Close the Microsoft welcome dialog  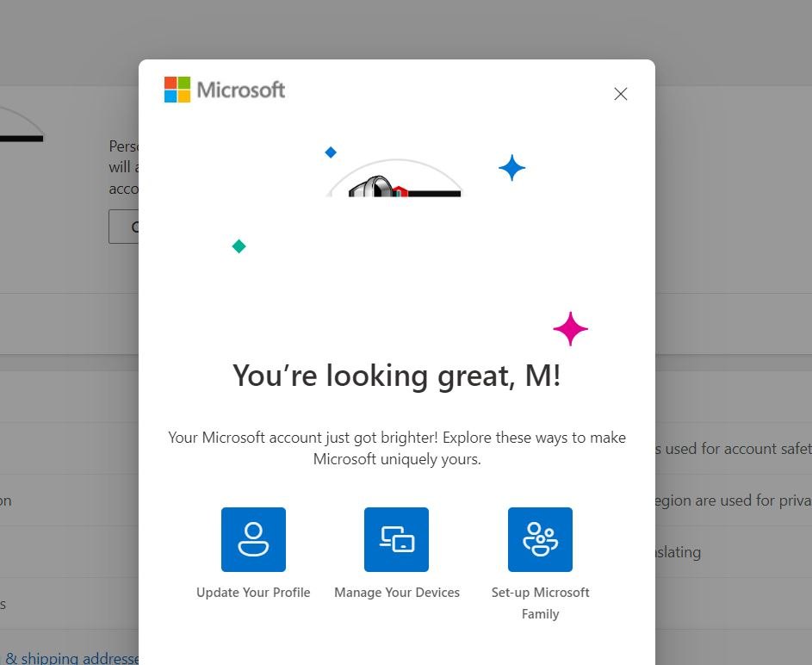pos(620,94)
